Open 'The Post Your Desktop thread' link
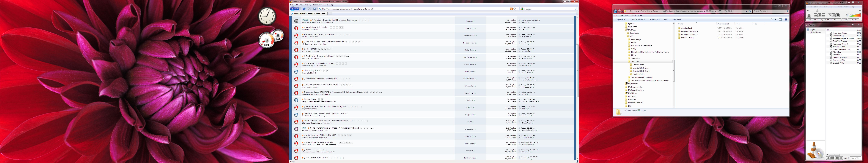This screenshot has width=868, height=163. (320, 63)
